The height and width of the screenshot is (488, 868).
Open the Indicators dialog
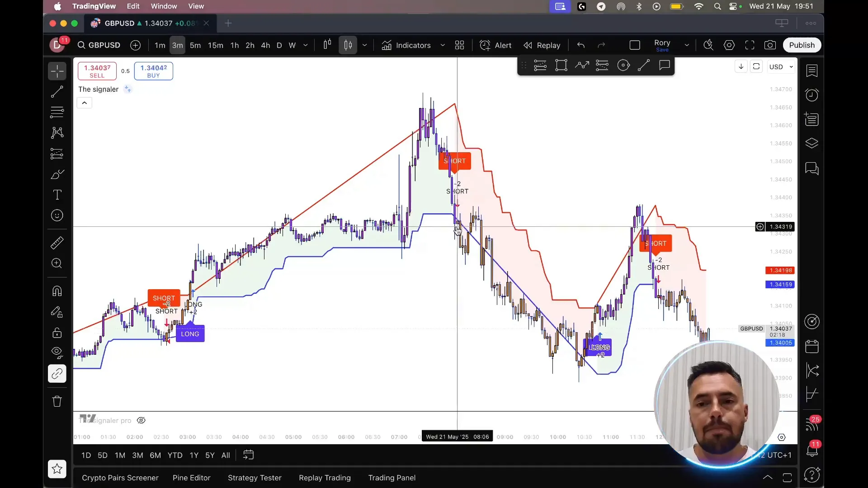[x=406, y=45]
